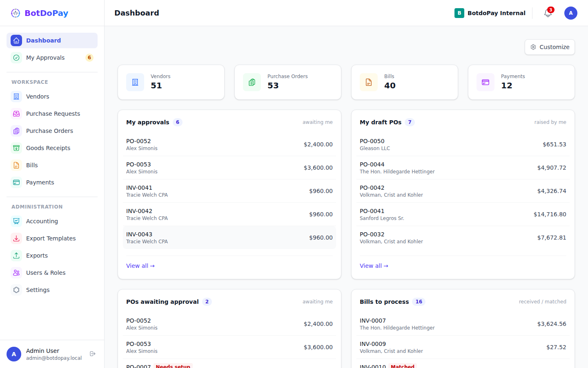Follow View all link under My approvals
The height and width of the screenshot is (368, 588).
pyautogui.click(x=140, y=266)
